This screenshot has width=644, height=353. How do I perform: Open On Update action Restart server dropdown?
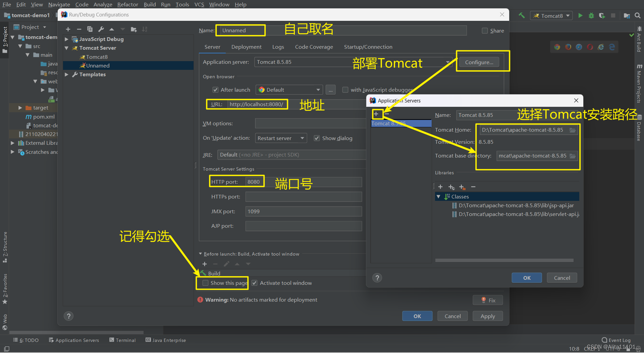click(x=281, y=138)
